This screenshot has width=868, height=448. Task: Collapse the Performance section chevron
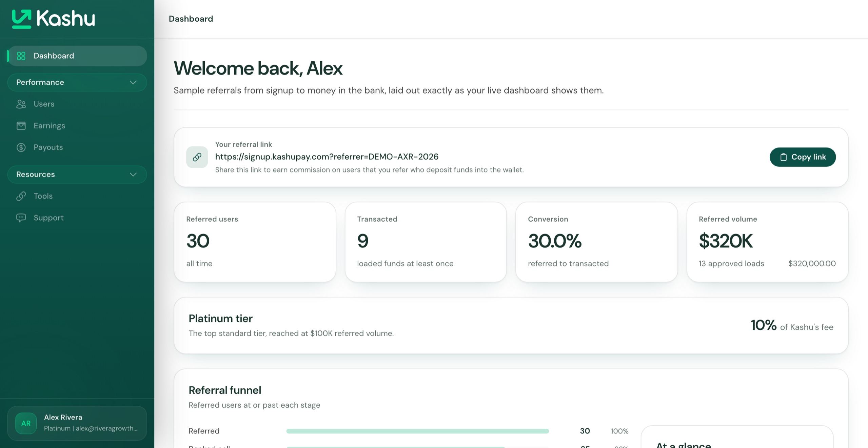[x=133, y=82]
